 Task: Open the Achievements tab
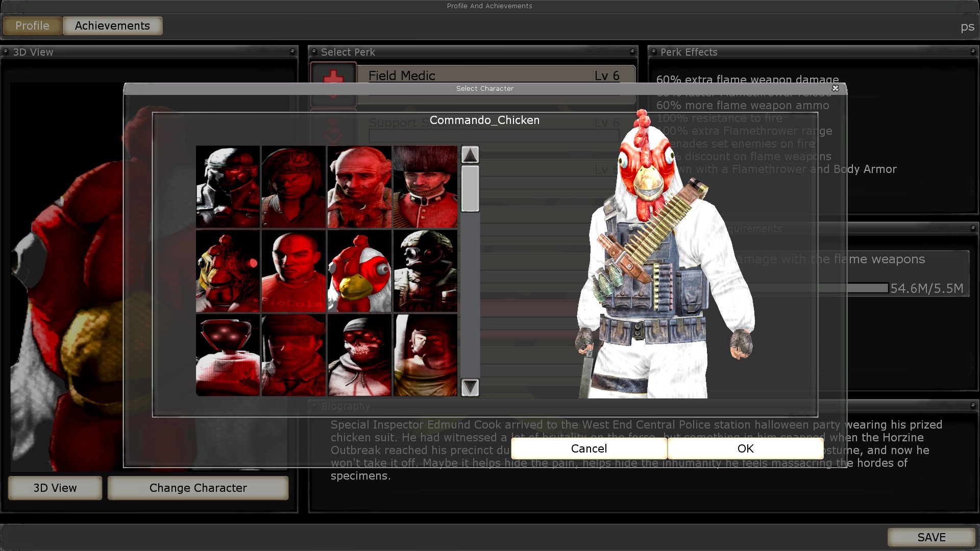click(x=112, y=26)
